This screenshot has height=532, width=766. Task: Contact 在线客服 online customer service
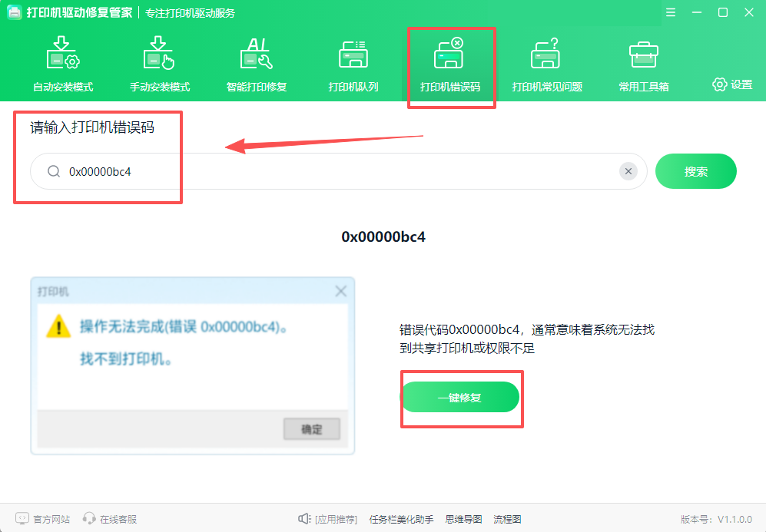tap(114, 518)
